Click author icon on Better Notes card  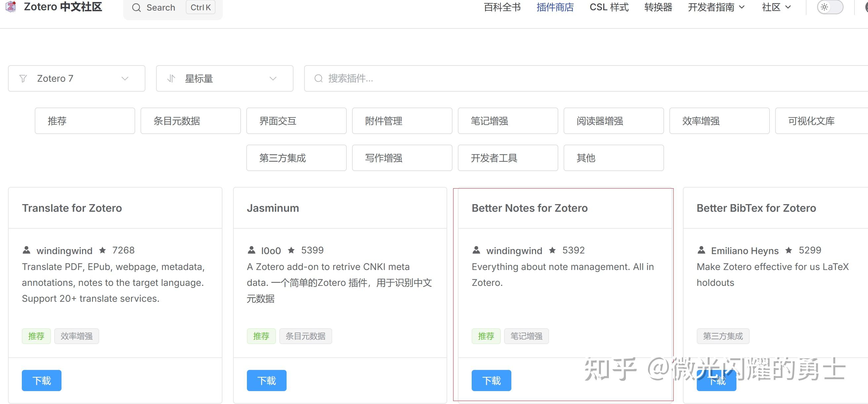[x=476, y=250]
